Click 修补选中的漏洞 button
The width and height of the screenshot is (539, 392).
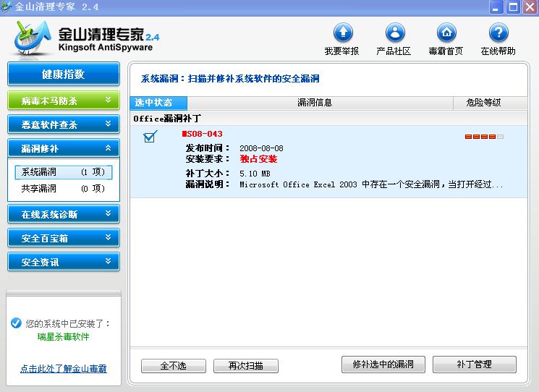coord(383,365)
